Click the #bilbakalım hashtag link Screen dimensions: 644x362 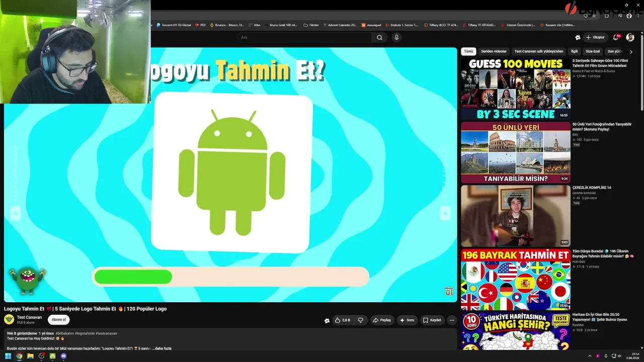pos(64,333)
